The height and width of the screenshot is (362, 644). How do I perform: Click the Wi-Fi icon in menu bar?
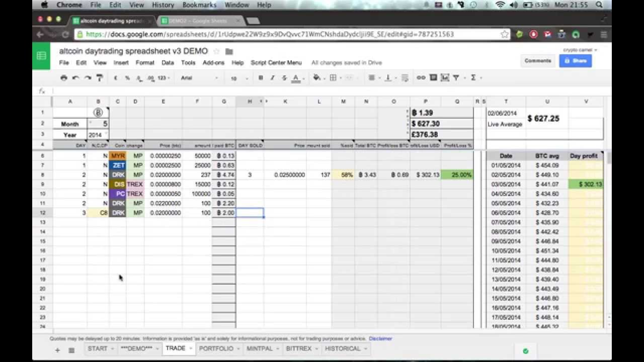point(500,5)
